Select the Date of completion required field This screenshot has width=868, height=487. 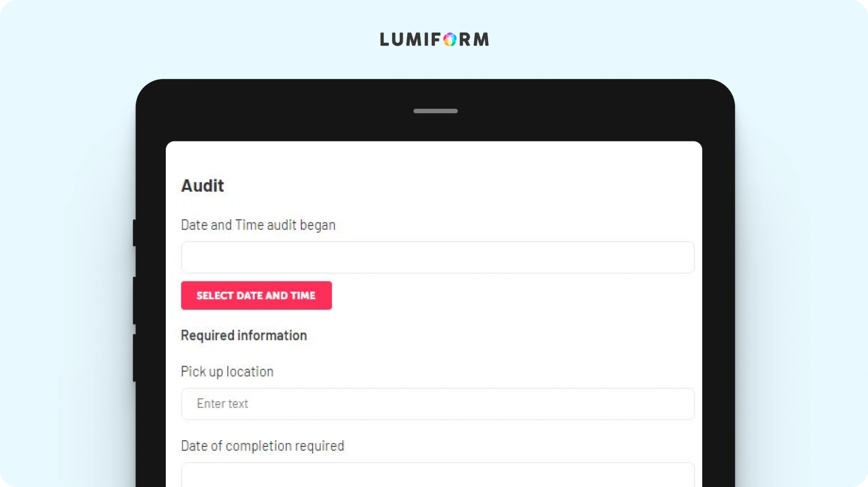(x=438, y=475)
